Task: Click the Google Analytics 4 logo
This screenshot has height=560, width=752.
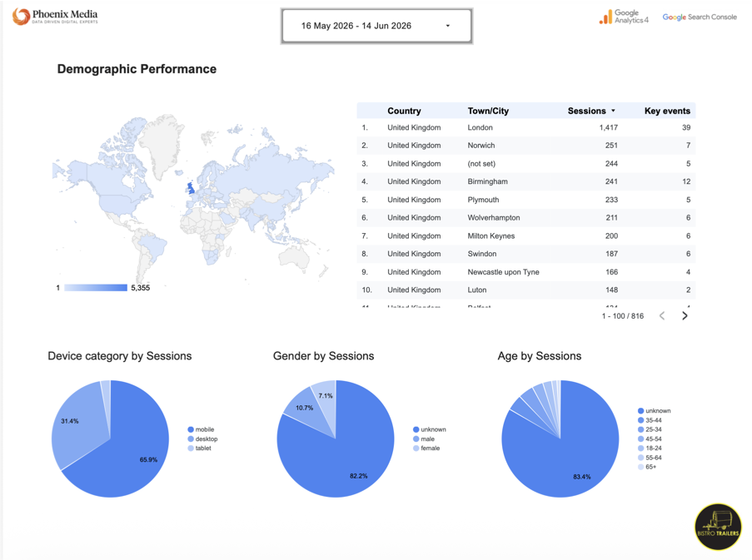Action: pos(624,17)
